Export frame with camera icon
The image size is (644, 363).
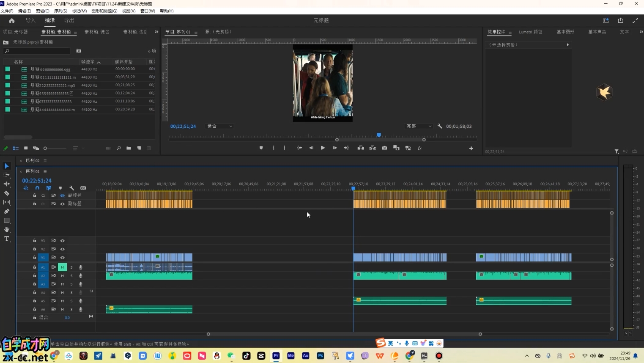coord(384,148)
